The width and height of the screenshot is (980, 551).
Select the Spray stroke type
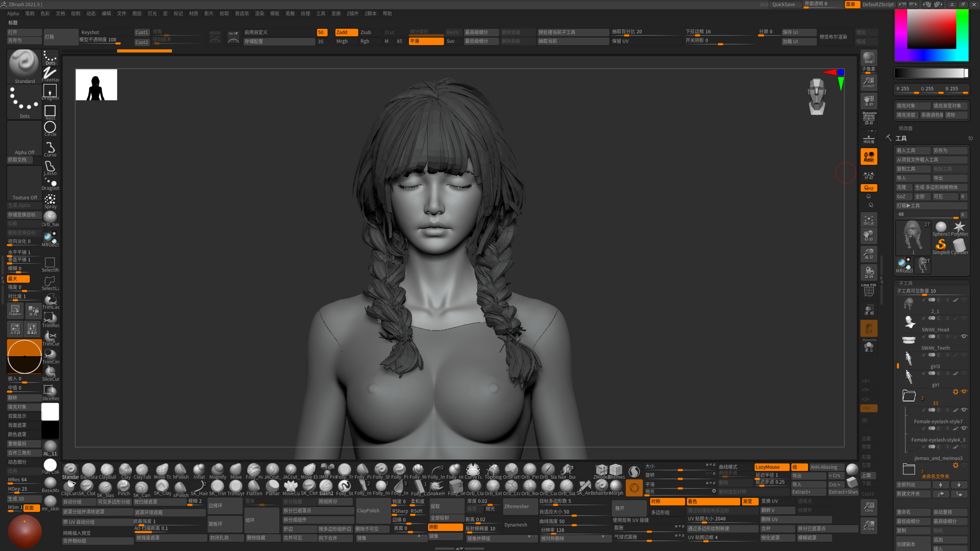click(x=50, y=201)
